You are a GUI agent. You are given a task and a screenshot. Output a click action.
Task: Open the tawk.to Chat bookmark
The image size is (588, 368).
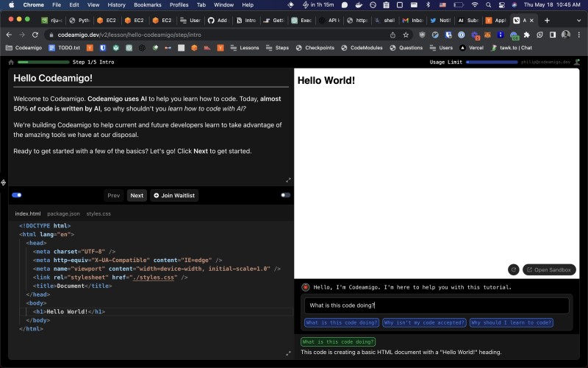512,48
